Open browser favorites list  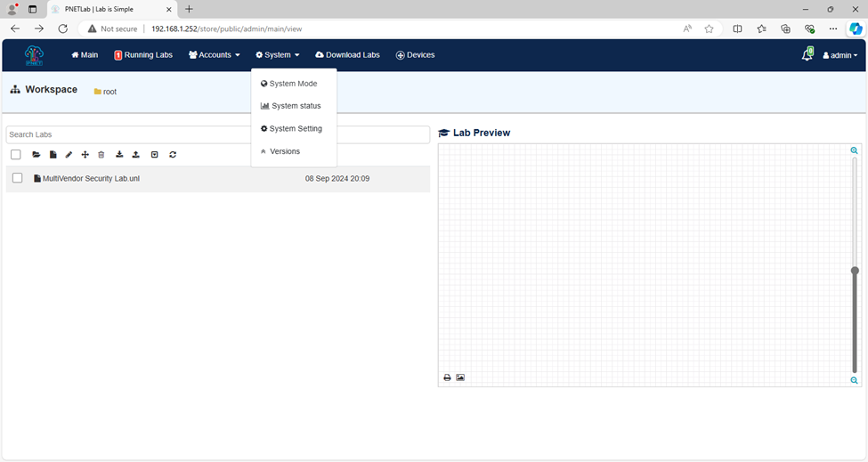coord(762,28)
